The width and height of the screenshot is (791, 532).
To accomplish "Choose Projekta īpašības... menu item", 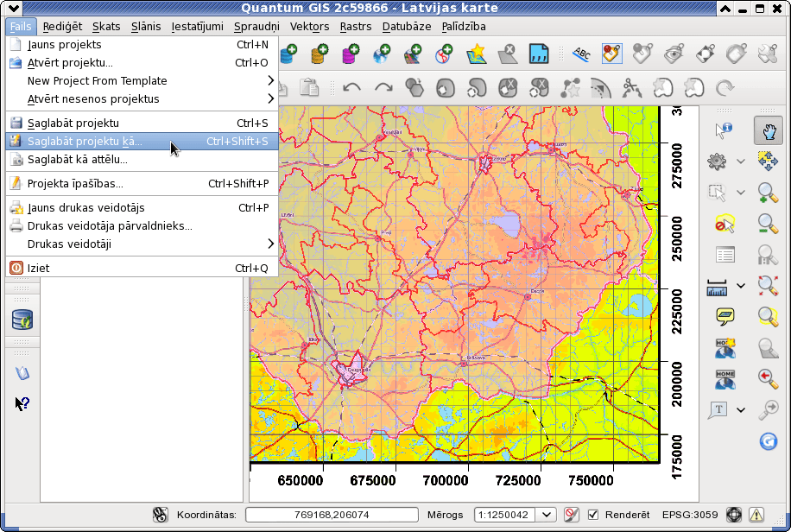I will (x=142, y=183).
